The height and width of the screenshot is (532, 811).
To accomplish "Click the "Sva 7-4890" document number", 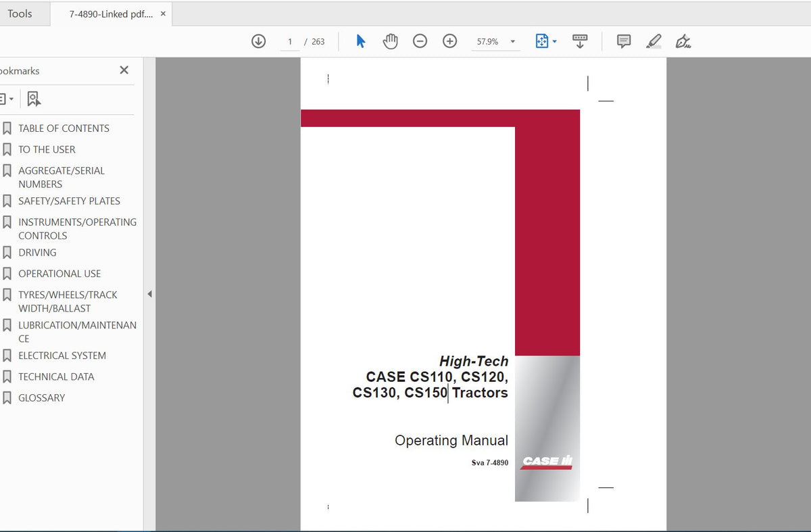I will click(490, 463).
